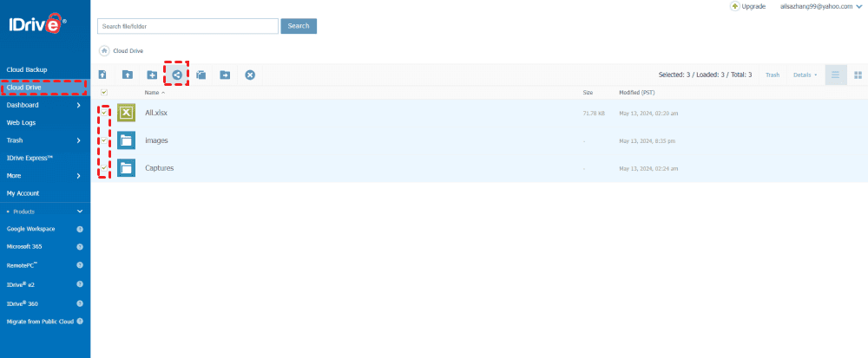Click the upload folder toolbar icon

pyautogui.click(x=128, y=75)
